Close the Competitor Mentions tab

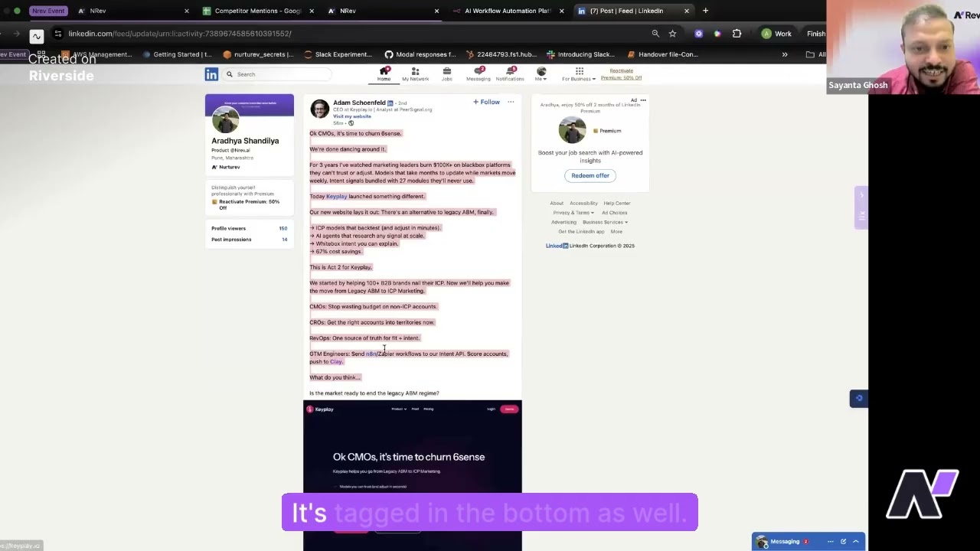tap(312, 11)
